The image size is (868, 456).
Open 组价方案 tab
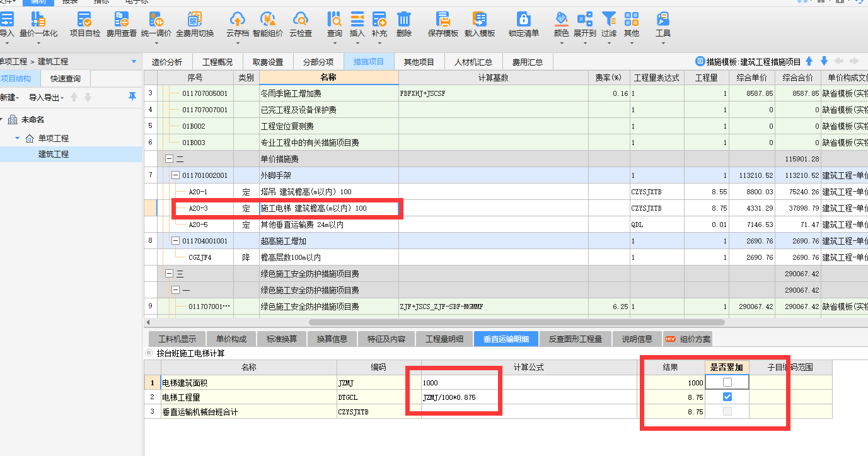[688, 339]
